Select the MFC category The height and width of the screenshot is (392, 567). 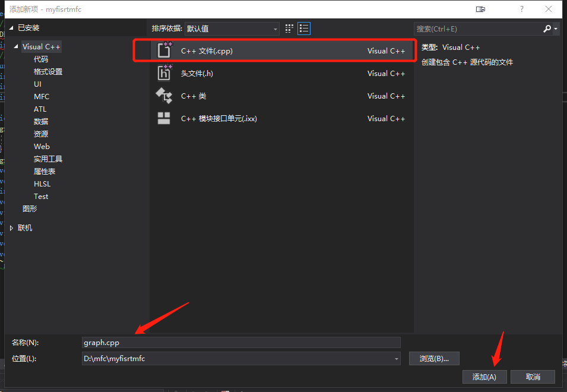(x=41, y=96)
